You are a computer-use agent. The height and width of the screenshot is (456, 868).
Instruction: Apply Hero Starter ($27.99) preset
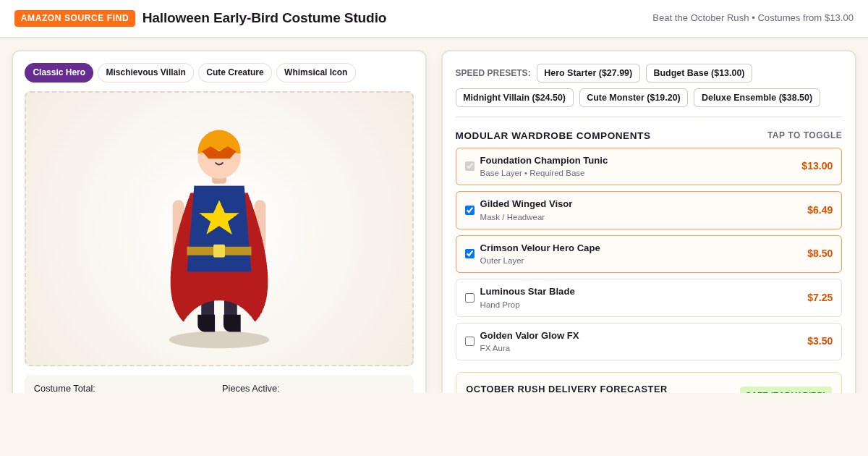[588, 73]
